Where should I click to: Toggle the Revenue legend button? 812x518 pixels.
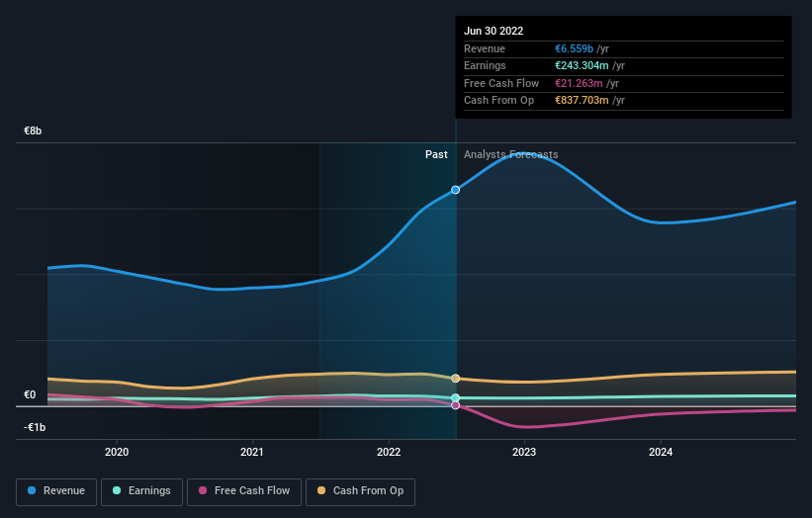(56, 491)
